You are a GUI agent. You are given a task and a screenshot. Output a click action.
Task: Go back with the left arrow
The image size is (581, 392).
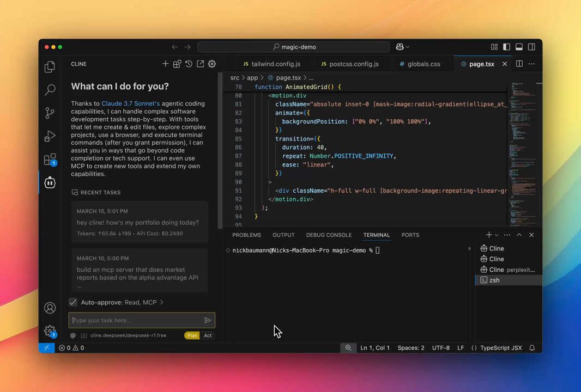coord(175,47)
